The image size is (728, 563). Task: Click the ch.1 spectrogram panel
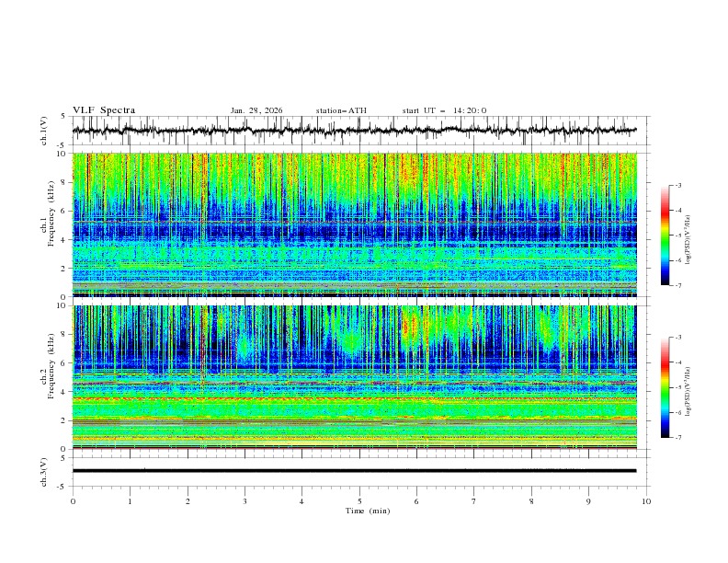[x=355, y=224]
